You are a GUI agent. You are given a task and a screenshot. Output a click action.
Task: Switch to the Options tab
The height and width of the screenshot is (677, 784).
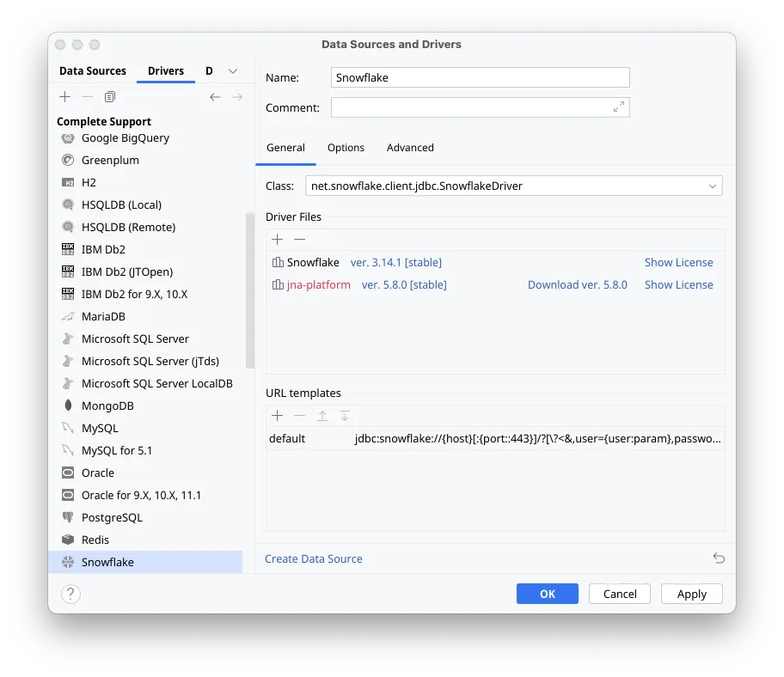pos(346,148)
